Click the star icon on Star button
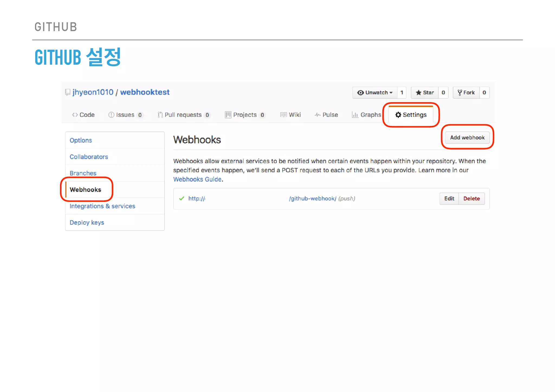This screenshot has height=392, width=555. click(x=418, y=93)
